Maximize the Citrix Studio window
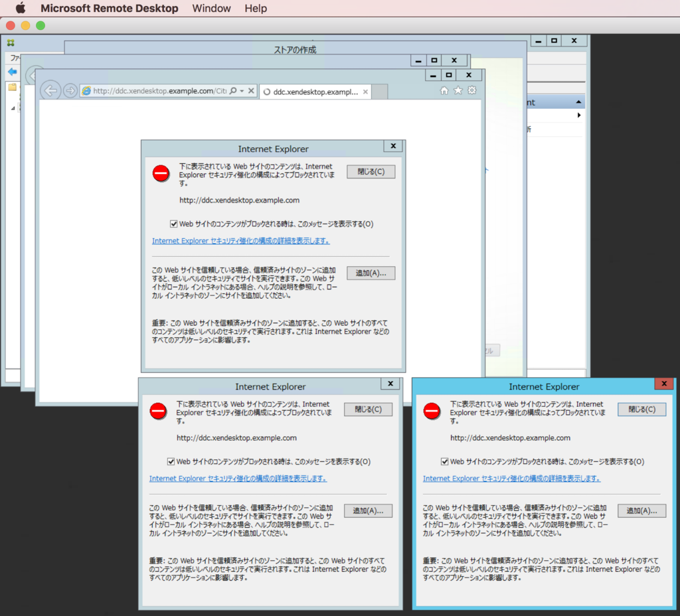 [x=554, y=40]
